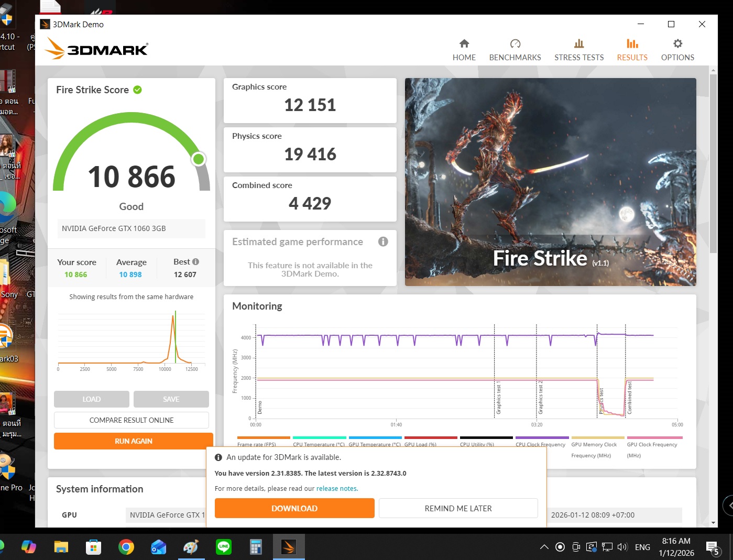
Task: Click info icon beside Estimated game performance
Action: [383, 241]
